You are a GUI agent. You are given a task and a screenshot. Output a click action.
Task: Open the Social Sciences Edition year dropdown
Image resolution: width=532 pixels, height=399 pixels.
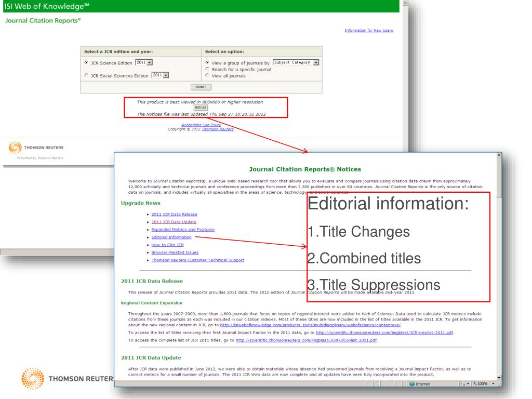click(160, 75)
